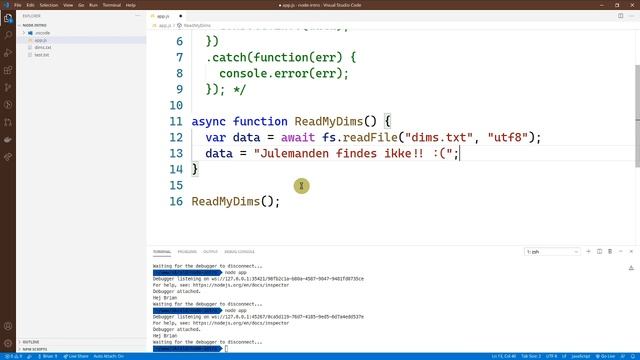Viewport: 640px width, 360px height.
Task: Switch to the Problems panel tab
Action: (187, 252)
